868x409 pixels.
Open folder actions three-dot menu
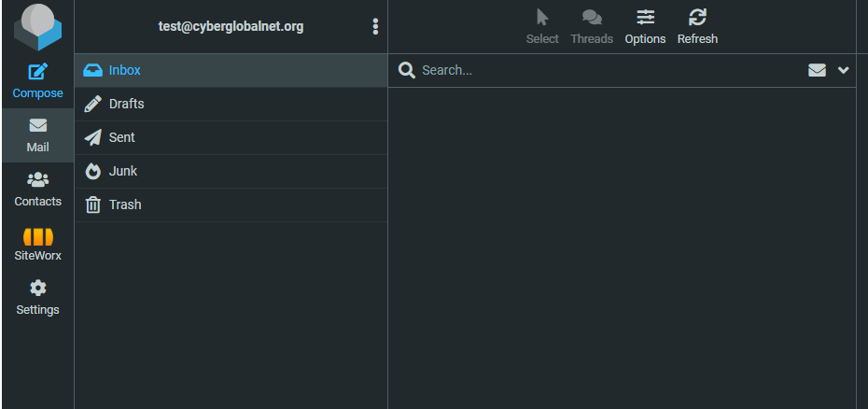[x=376, y=26]
